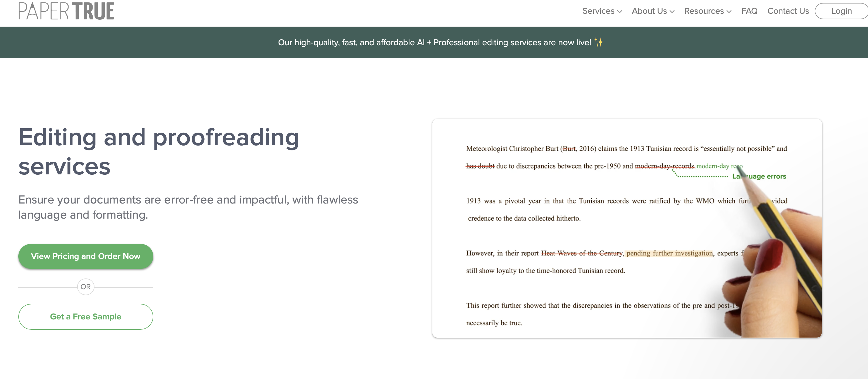
Task: Click View Pricing and Order Now
Action: [86, 256]
